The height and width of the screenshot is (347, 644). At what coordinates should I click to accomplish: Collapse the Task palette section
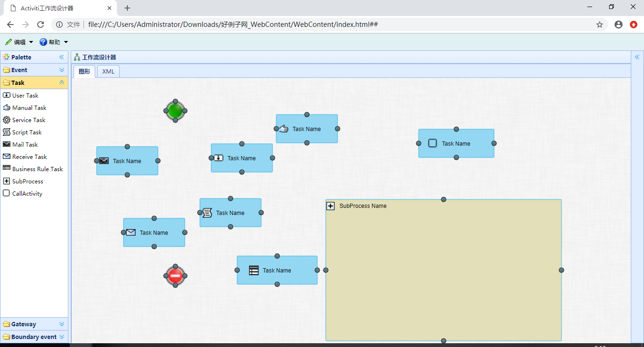click(62, 83)
